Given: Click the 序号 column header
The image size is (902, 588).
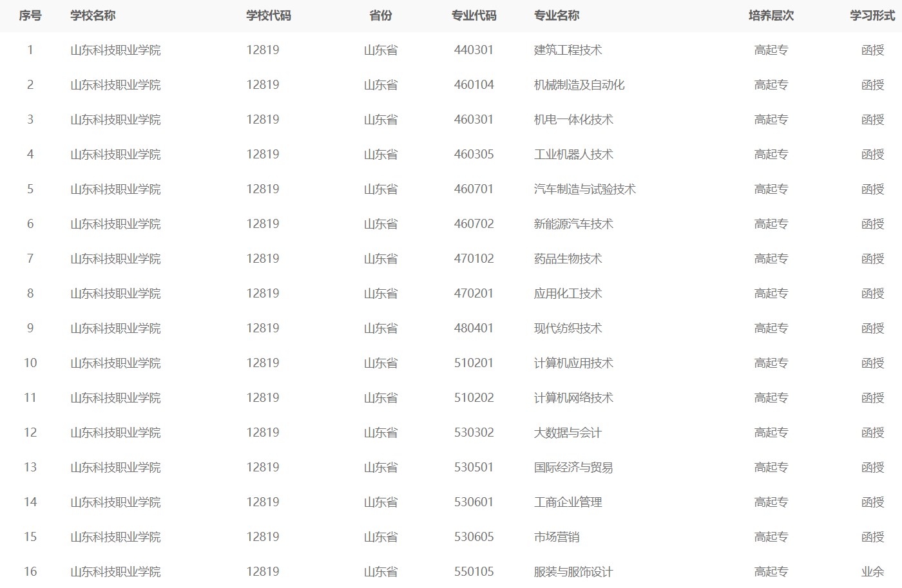Looking at the screenshot, I should click(x=30, y=15).
